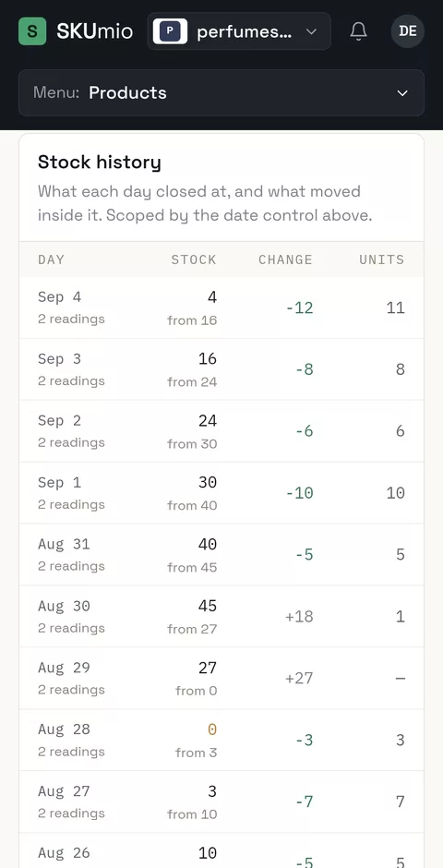The width and height of the screenshot is (443, 868).
Task: Open the notifications bell
Action: tap(358, 31)
